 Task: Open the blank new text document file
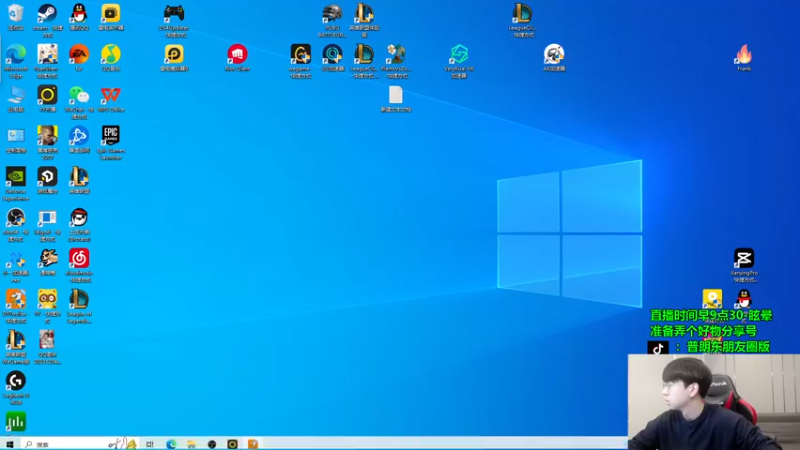point(395,95)
